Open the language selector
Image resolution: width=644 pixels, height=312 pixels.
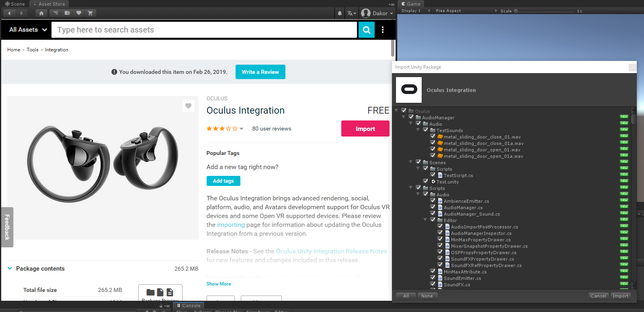pyautogui.click(x=352, y=13)
